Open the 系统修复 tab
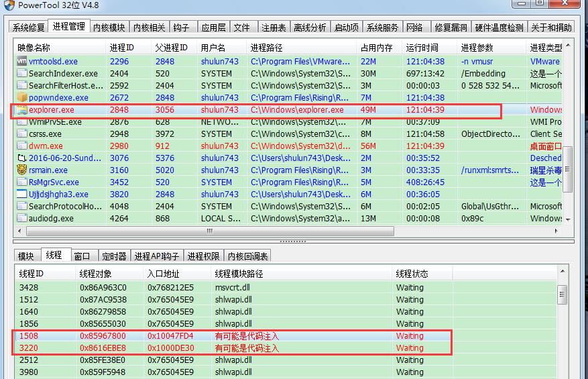Viewport: 588px width, 379px height. point(29,28)
